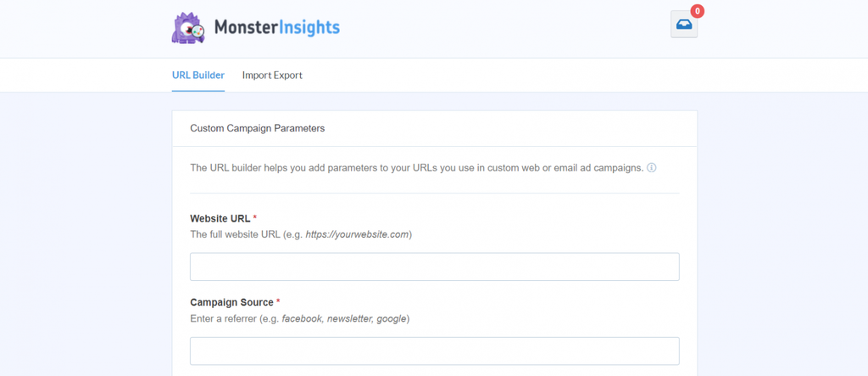
Task: Click the italic https://yourwebsite.com example text
Action: (x=357, y=234)
